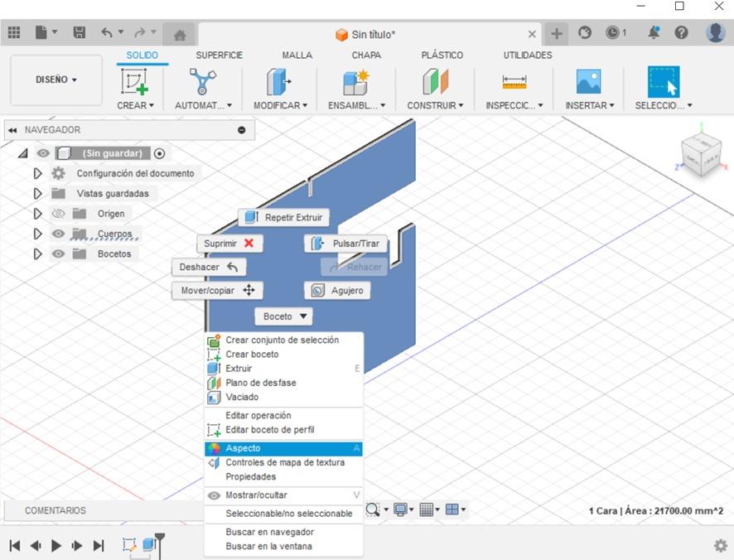
Task: Collapse the root component tree node
Action: pyautogui.click(x=23, y=153)
